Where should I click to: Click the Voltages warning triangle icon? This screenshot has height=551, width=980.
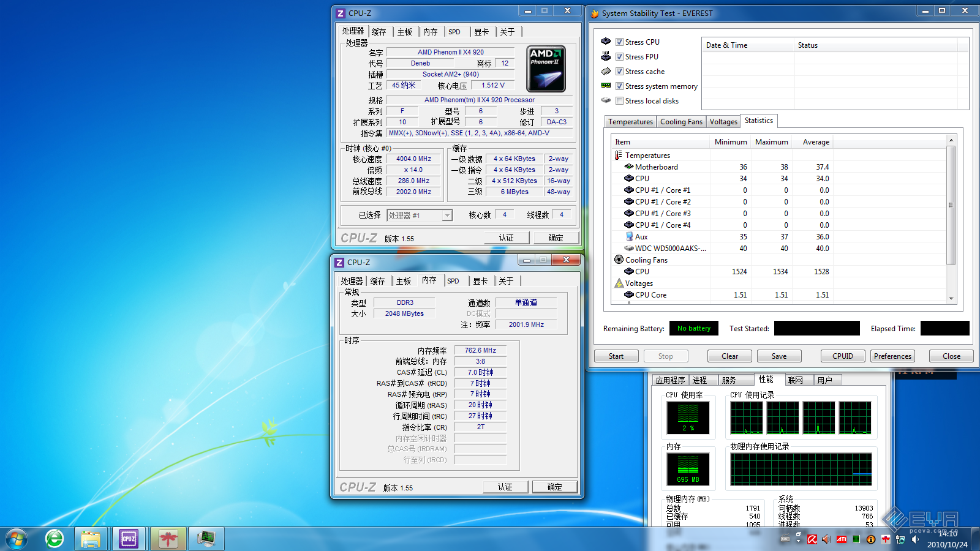coord(619,283)
